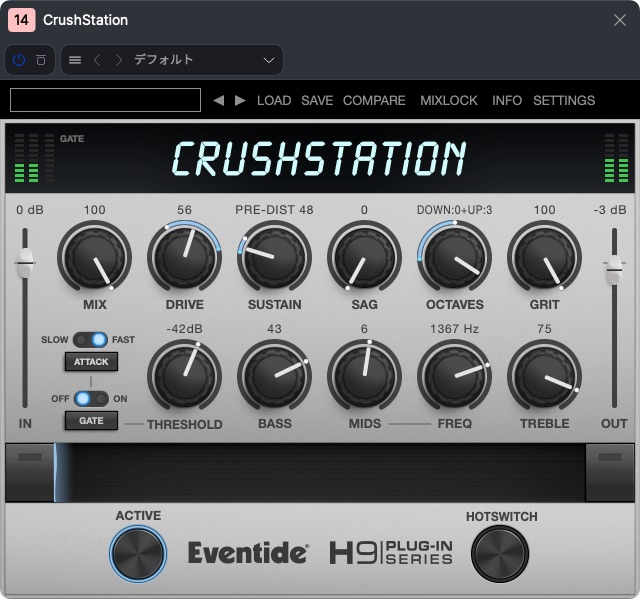Click the -3 dB output level readout
Image resolution: width=640 pixels, height=599 pixels.
click(610, 210)
